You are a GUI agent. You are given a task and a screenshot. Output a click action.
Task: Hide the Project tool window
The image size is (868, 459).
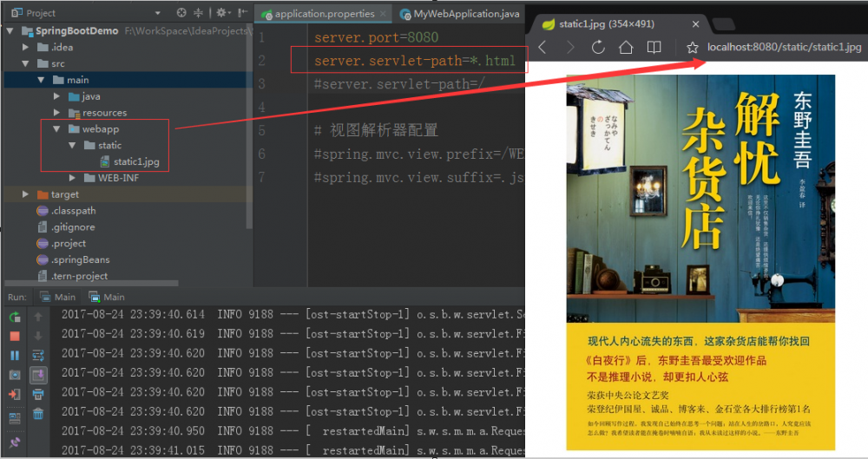point(242,13)
